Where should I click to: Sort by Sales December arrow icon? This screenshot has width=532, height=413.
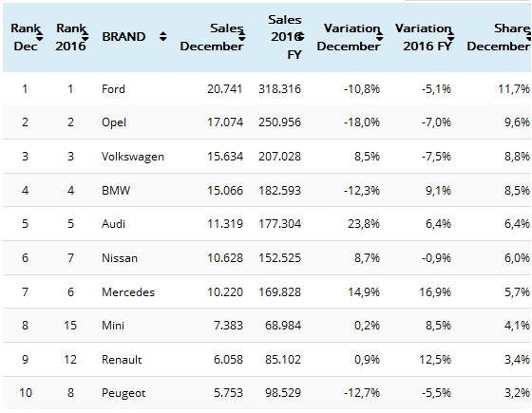[241, 36]
